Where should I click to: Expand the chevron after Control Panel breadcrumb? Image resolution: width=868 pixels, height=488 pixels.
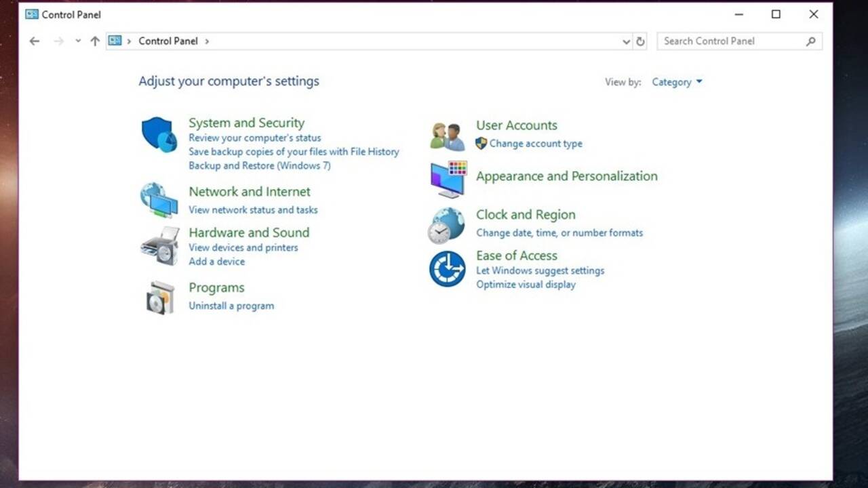click(x=207, y=41)
